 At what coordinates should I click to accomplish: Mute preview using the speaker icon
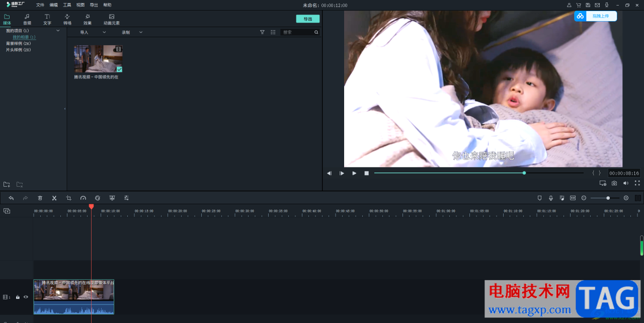tap(626, 184)
